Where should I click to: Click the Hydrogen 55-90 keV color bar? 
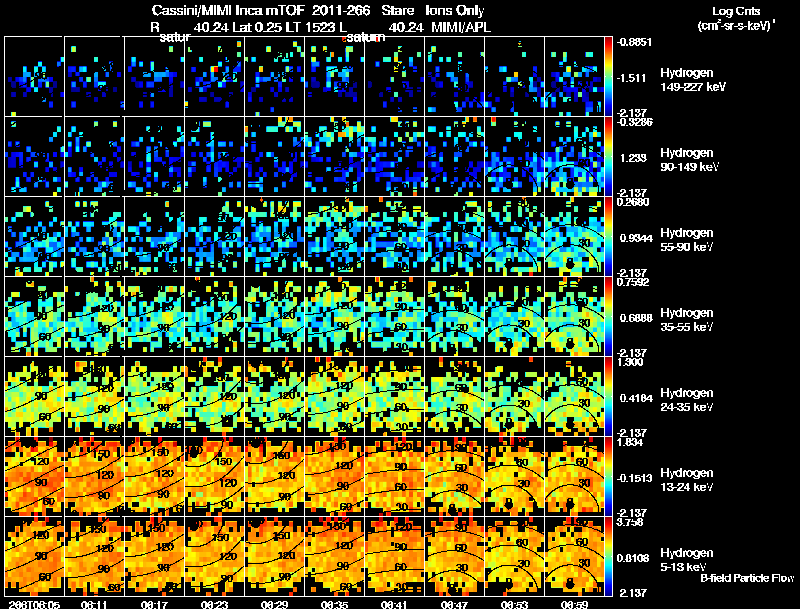pos(608,237)
